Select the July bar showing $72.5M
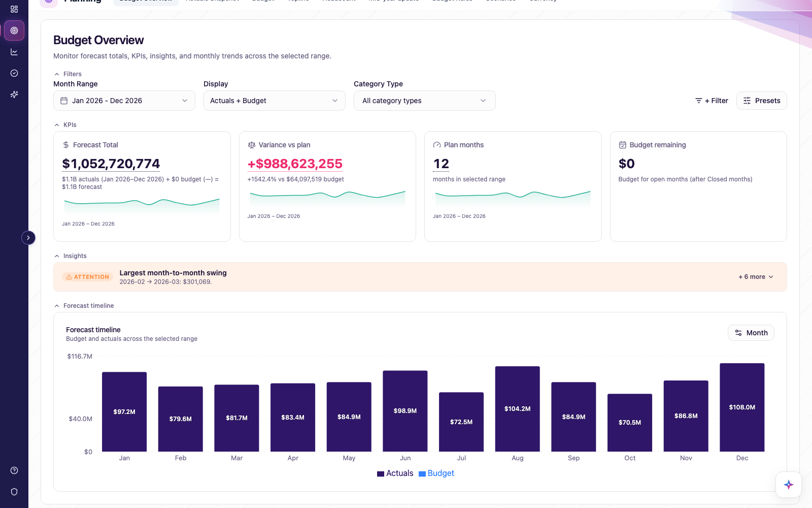This screenshot has height=508, width=812. (x=461, y=422)
